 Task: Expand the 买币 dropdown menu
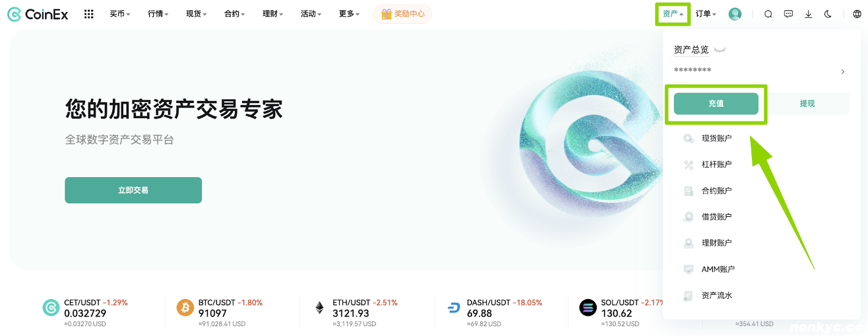coord(120,14)
